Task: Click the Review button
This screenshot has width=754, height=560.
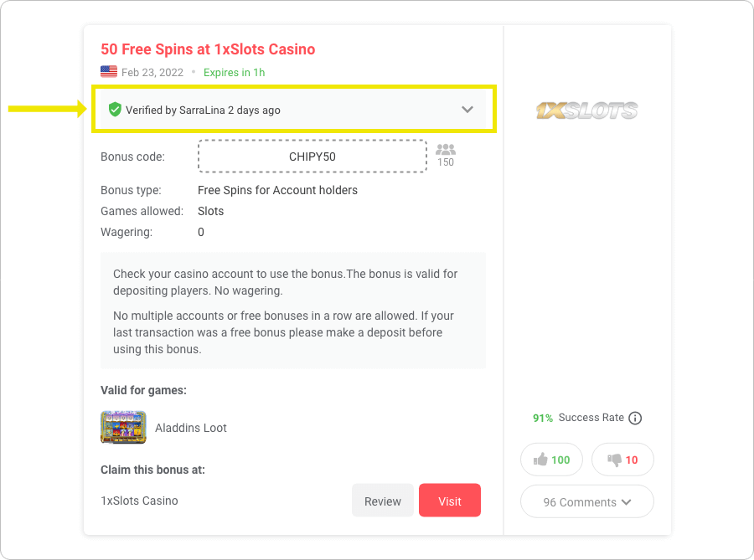Action: pyautogui.click(x=382, y=501)
